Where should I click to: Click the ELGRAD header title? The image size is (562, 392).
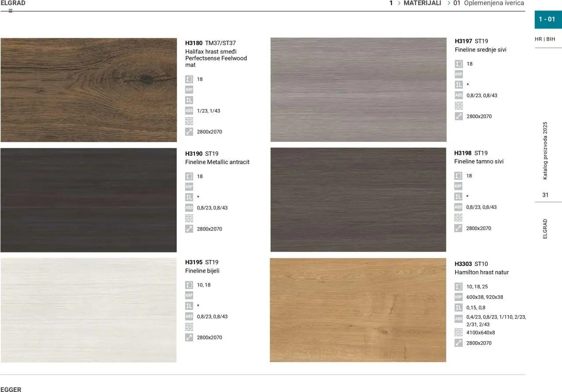click(13, 3)
